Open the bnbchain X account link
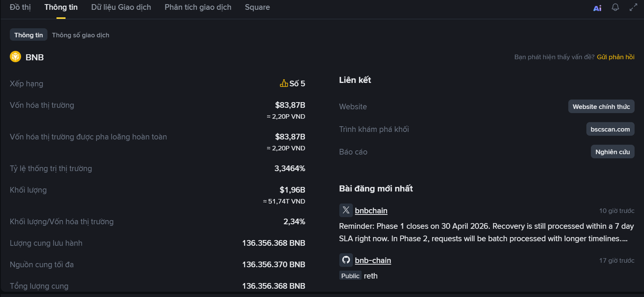This screenshot has width=644, height=297. pyautogui.click(x=371, y=211)
